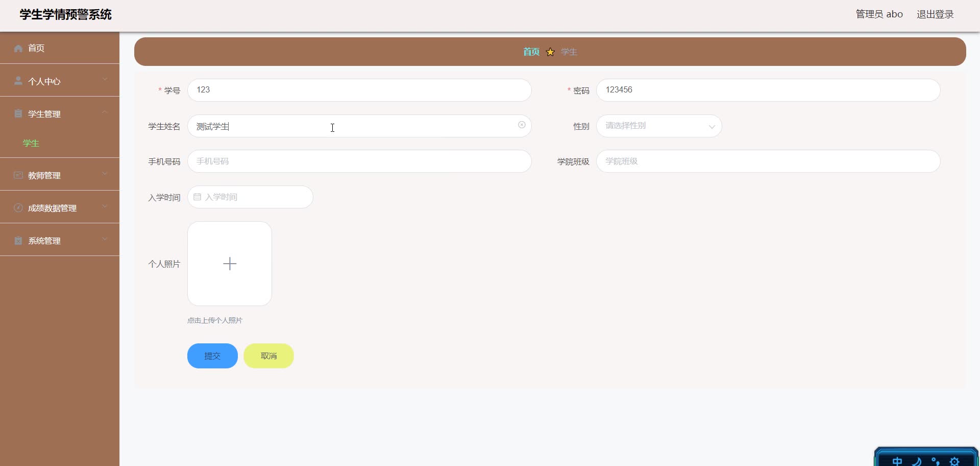980x466 pixels.
Task: Click the clipboard icon beside 学生管理
Action: [x=18, y=113]
